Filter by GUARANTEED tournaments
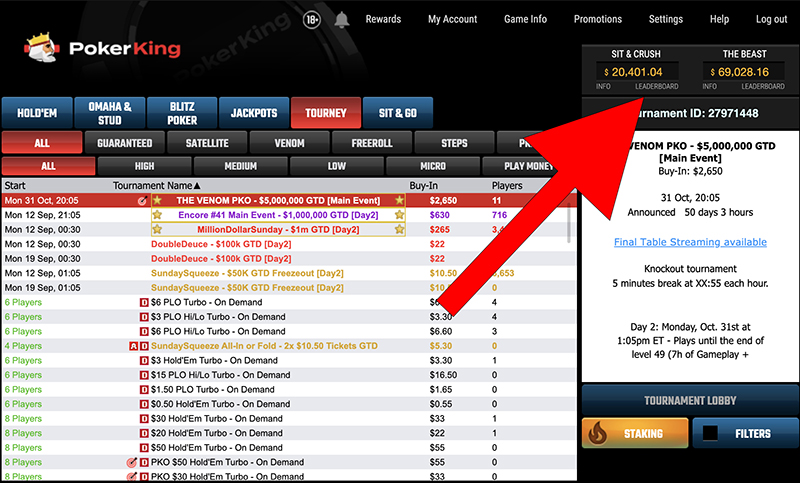This screenshot has width=800, height=483. pyautogui.click(x=125, y=143)
